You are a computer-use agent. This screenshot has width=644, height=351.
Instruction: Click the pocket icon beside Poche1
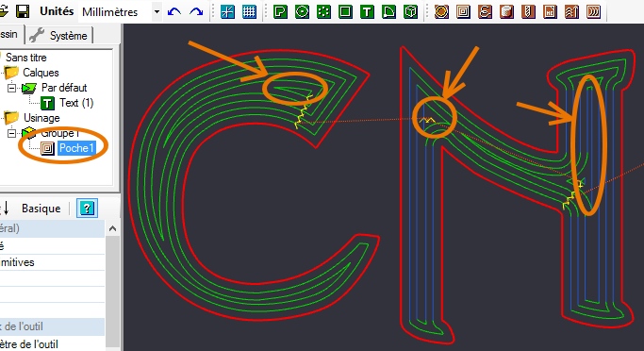(x=48, y=148)
